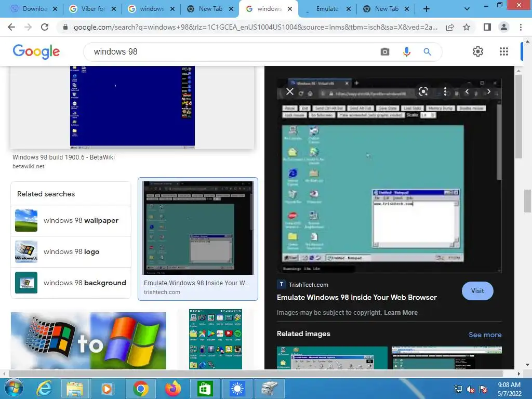This screenshot has height=399, width=532.
Task: Open a new browser tab
Action: (427, 9)
